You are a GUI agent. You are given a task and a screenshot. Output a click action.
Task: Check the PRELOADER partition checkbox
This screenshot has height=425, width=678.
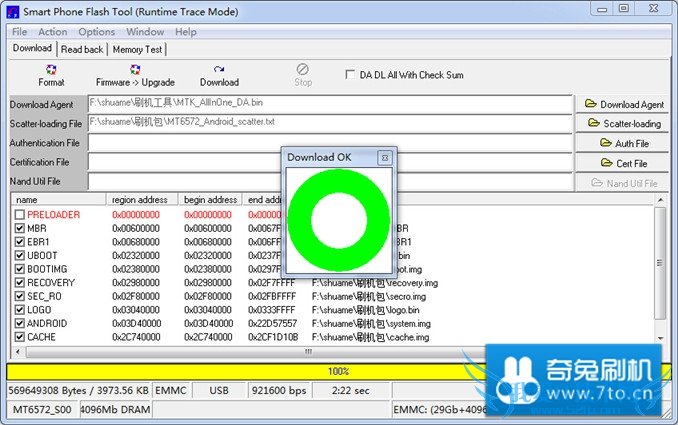20,215
